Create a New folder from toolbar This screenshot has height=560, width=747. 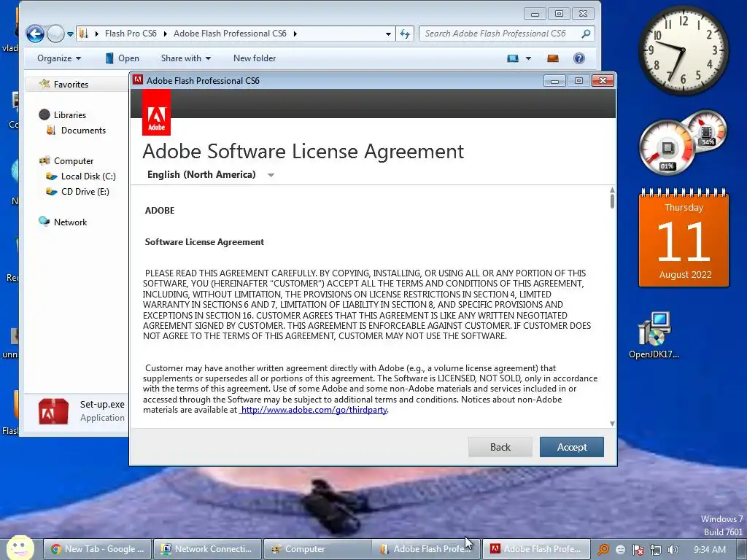(x=255, y=58)
